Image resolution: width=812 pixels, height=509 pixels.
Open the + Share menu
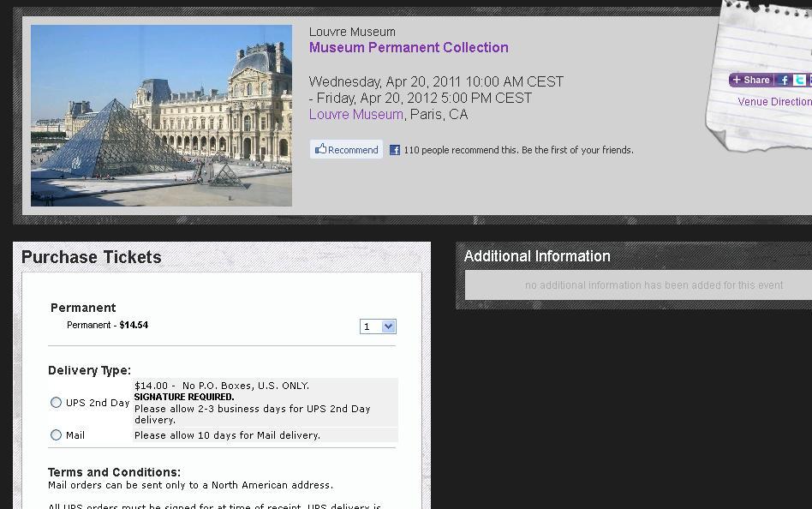point(751,80)
